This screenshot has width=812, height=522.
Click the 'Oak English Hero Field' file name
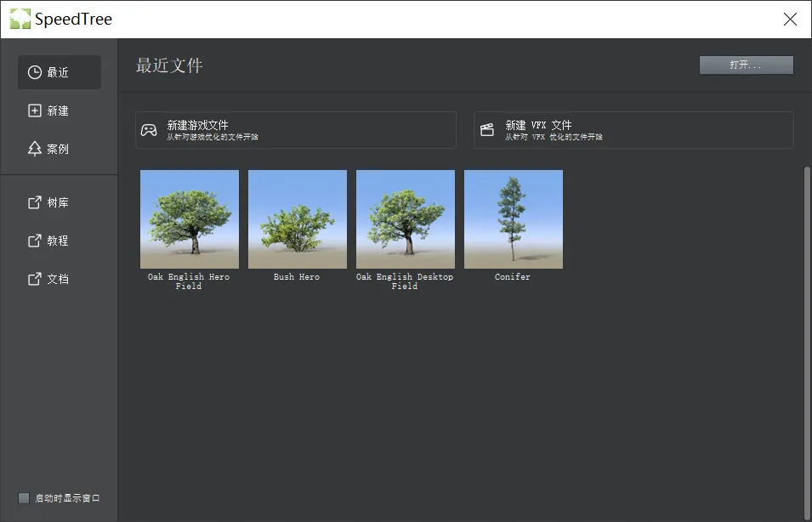pos(189,281)
